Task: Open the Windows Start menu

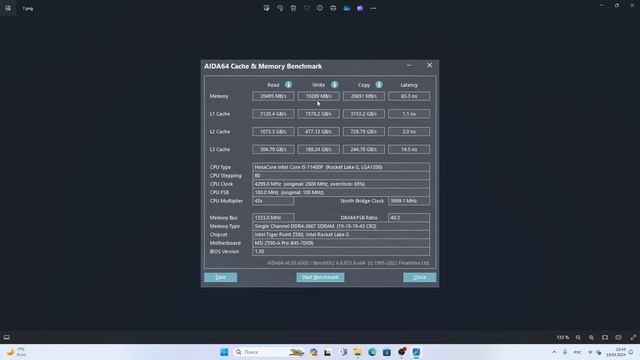Action: point(224,352)
